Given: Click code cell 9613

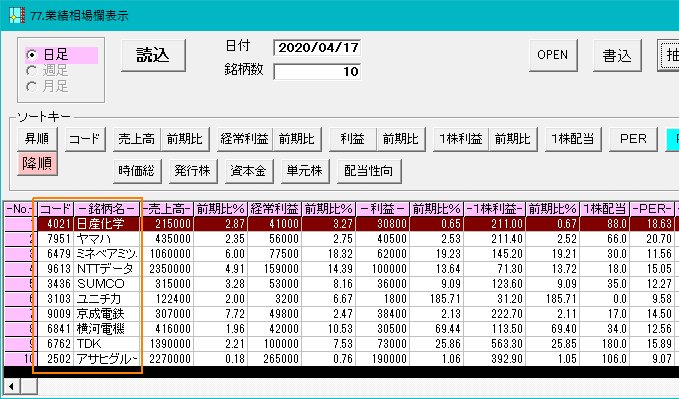Looking at the screenshot, I should click(55, 269).
